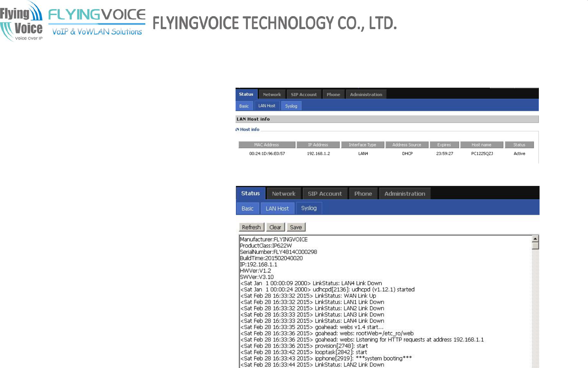Viewport: 588px width, 368px height.
Task: Click the syslog scrollbar up arrow
Action: pyautogui.click(x=535, y=239)
